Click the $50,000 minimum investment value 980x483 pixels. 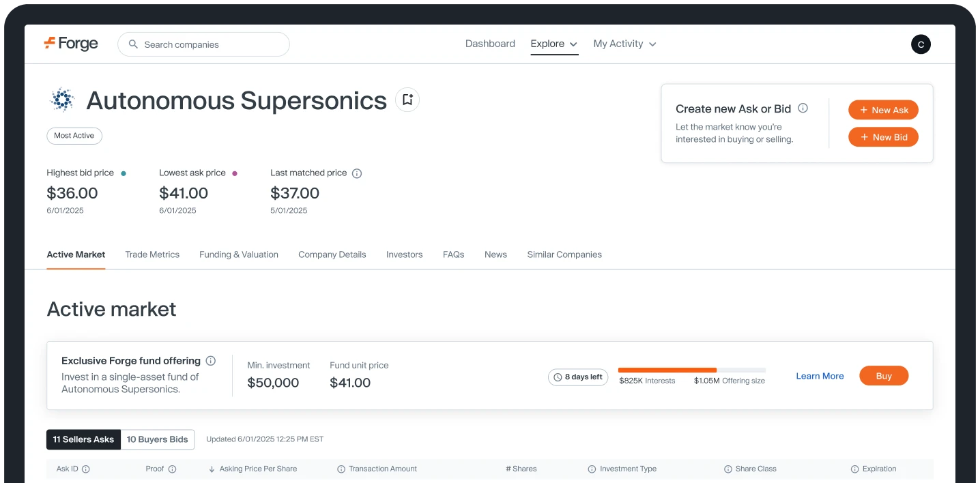pos(273,383)
